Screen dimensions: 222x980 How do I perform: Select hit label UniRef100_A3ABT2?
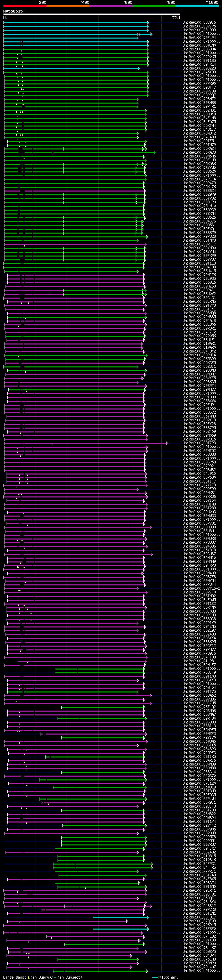[x=199, y=133]
